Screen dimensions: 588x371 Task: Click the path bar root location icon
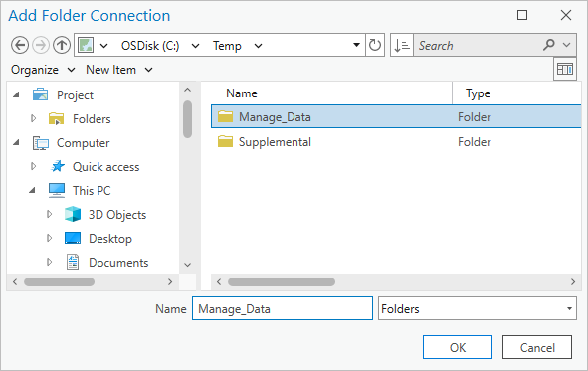coord(86,46)
